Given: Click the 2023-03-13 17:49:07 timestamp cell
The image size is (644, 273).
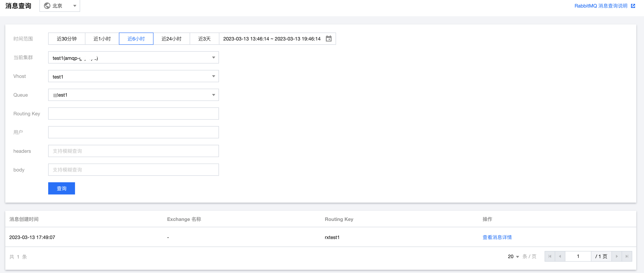Looking at the screenshot, I should 32,237.
